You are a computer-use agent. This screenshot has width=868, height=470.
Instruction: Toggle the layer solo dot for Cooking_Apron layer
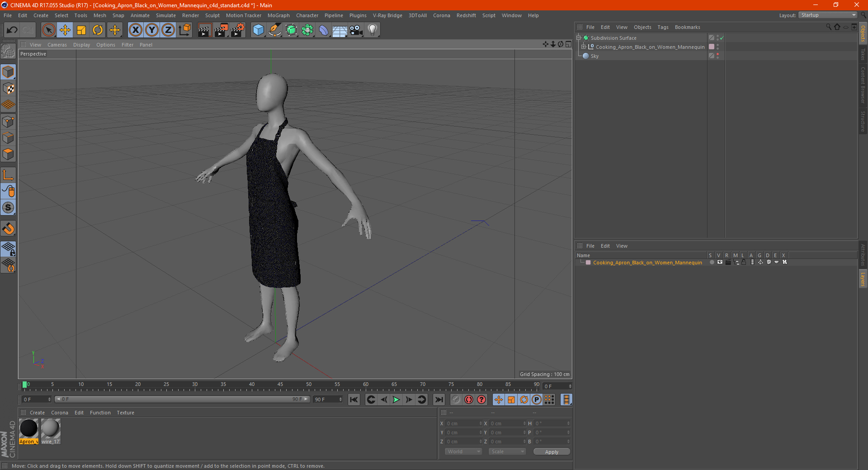(x=712, y=262)
